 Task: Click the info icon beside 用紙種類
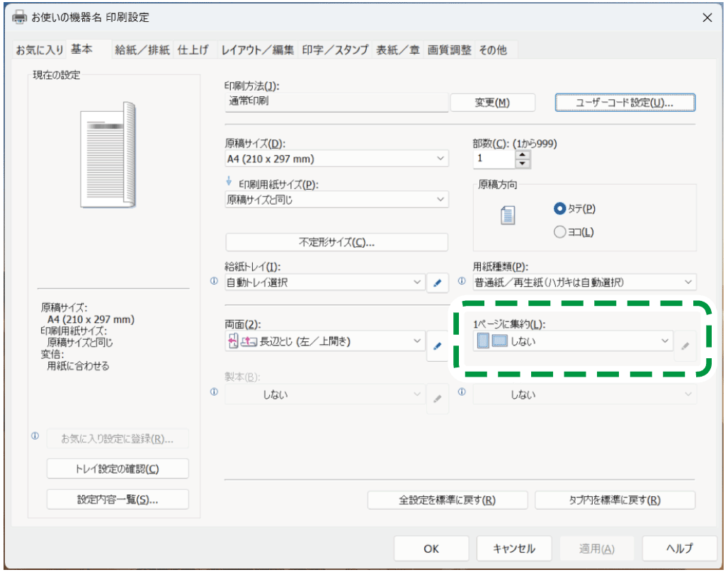[x=462, y=282]
